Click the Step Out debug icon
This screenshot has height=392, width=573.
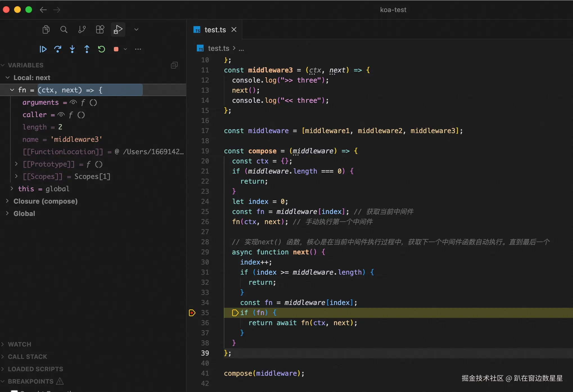click(87, 49)
